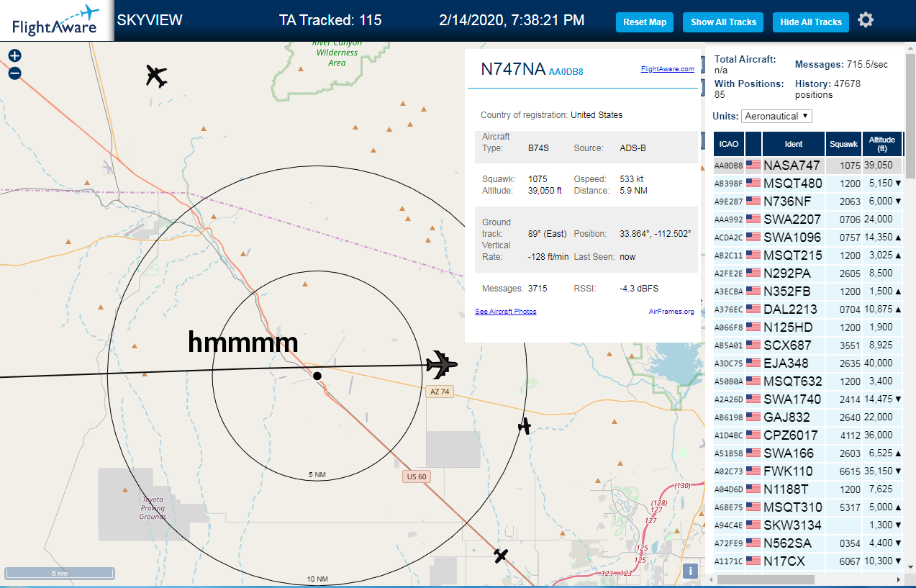Select the N562SA aircraft
This screenshot has width=916, height=588.
[807, 543]
